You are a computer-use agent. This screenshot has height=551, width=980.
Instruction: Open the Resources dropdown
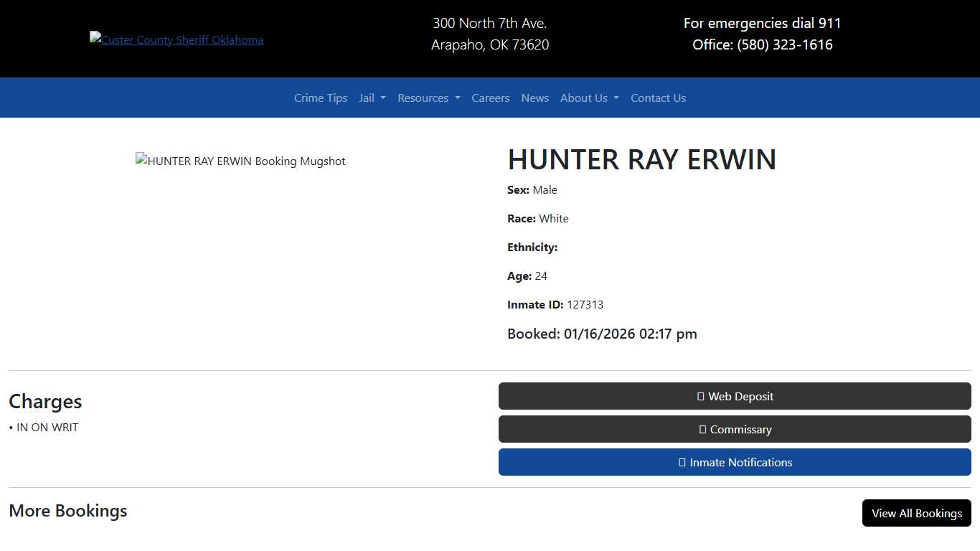tap(428, 98)
